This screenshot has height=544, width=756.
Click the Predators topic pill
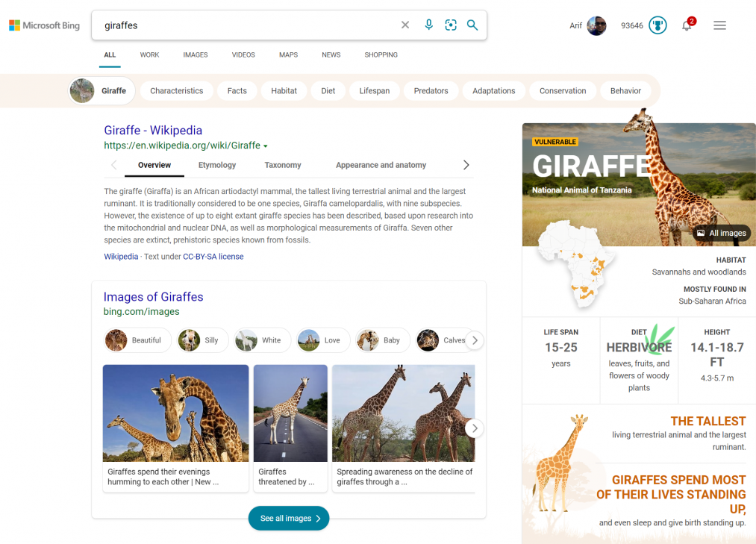point(431,91)
